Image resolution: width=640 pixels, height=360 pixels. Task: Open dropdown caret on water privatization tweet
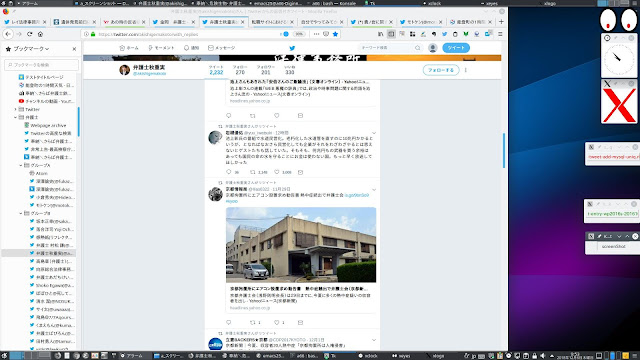pos(374,133)
